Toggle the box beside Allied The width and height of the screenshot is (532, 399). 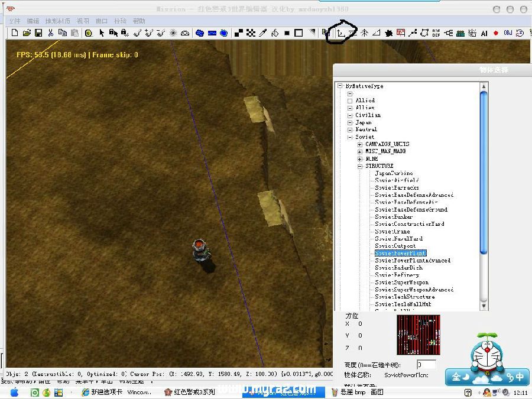point(350,100)
